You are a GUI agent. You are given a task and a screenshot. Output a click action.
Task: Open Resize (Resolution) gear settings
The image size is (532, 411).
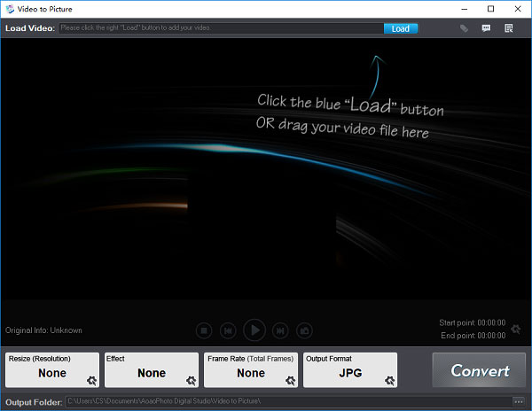[x=90, y=381]
